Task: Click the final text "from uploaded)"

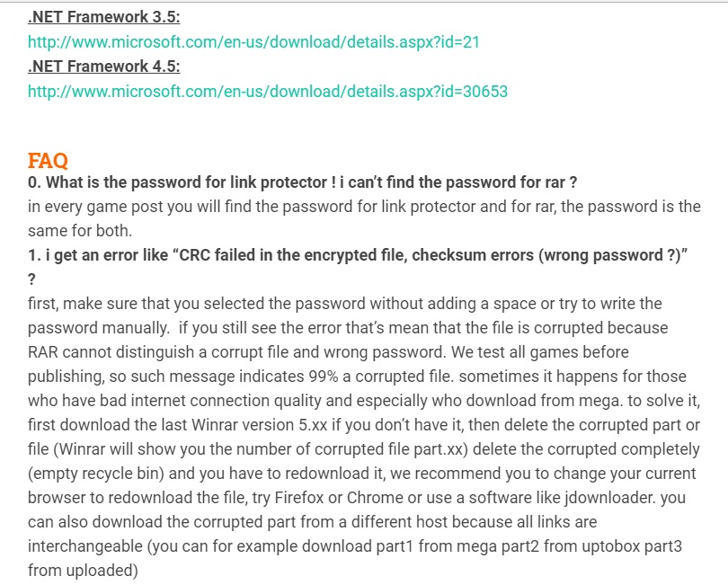Action: [83, 571]
